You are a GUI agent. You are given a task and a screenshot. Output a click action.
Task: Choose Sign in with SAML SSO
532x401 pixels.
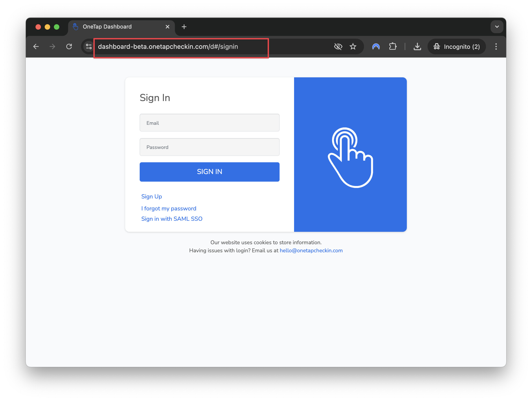point(172,219)
